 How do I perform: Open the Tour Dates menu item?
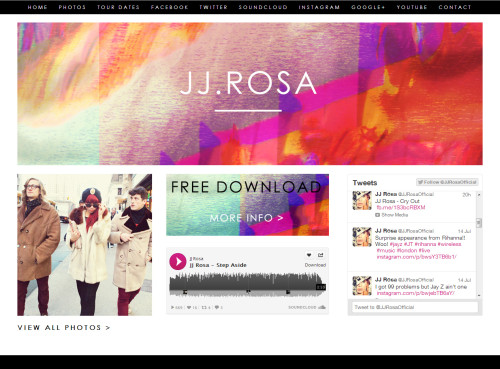pyautogui.click(x=118, y=7)
